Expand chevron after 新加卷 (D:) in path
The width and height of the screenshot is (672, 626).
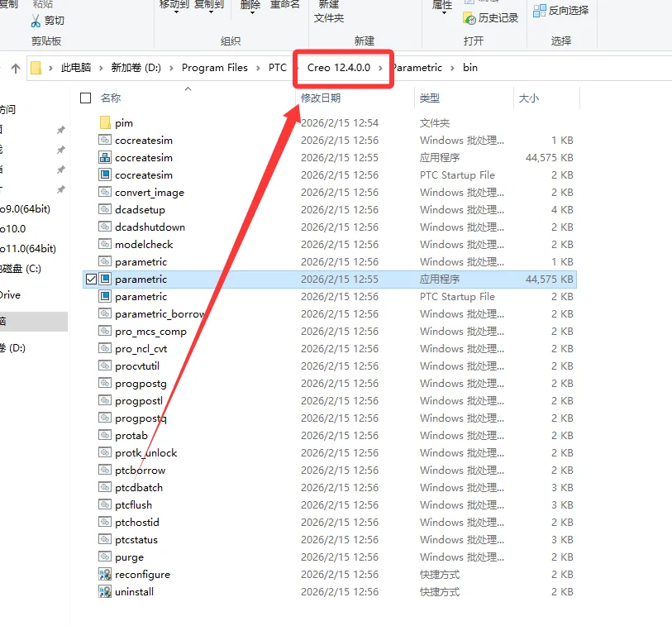tap(171, 68)
